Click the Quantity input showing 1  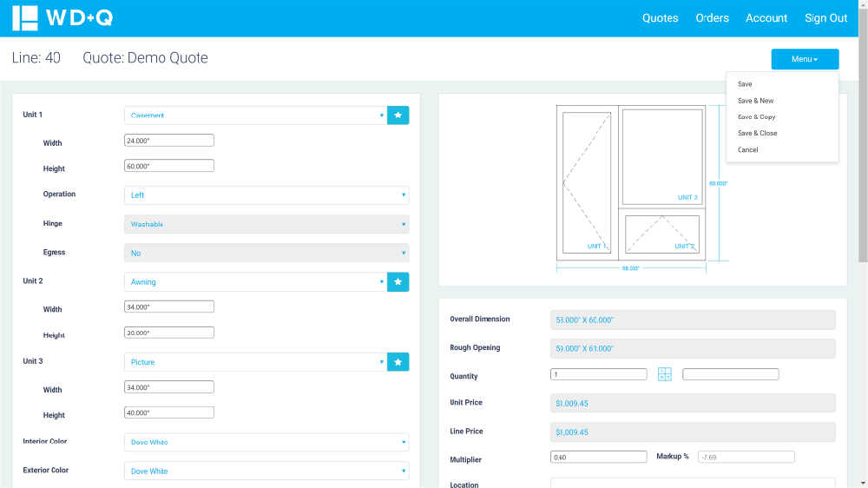coord(598,374)
